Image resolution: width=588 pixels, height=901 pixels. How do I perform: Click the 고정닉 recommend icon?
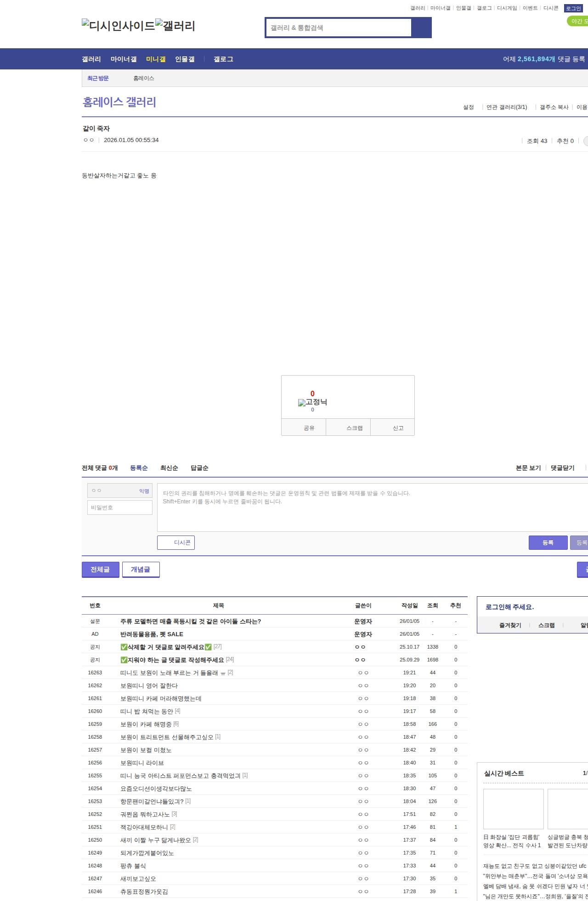point(312,402)
